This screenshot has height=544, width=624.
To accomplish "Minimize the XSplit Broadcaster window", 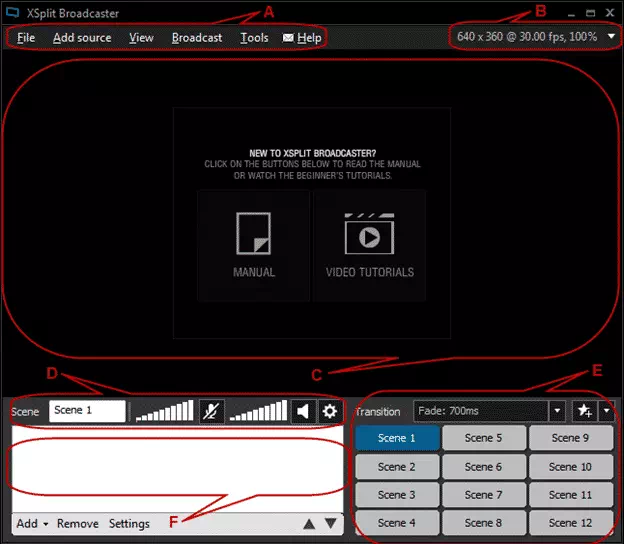I will (571, 14).
